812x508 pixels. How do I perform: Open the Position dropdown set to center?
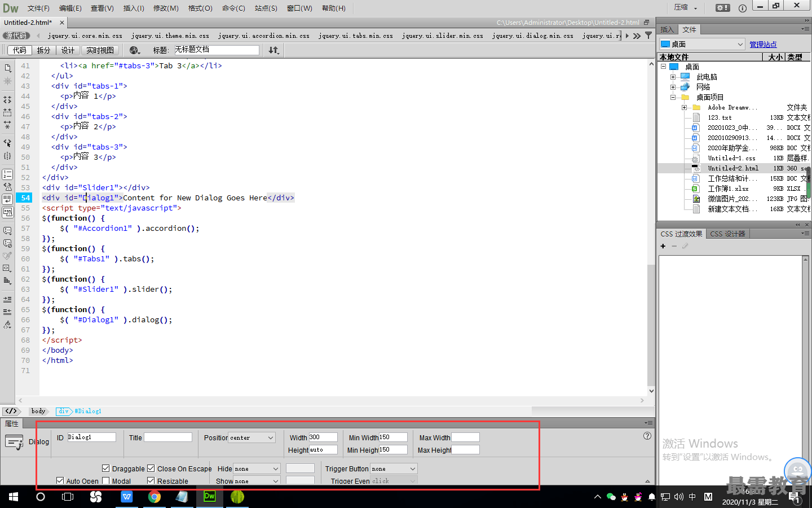pos(251,437)
